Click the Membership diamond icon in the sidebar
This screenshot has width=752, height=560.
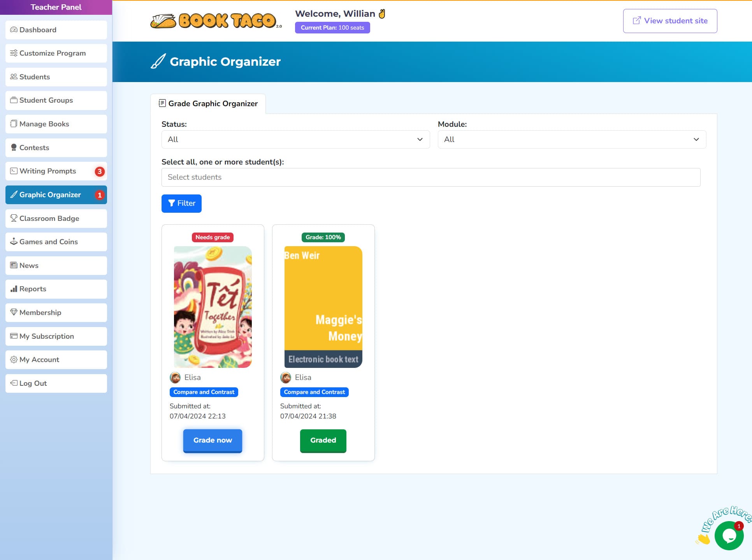tap(14, 312)
